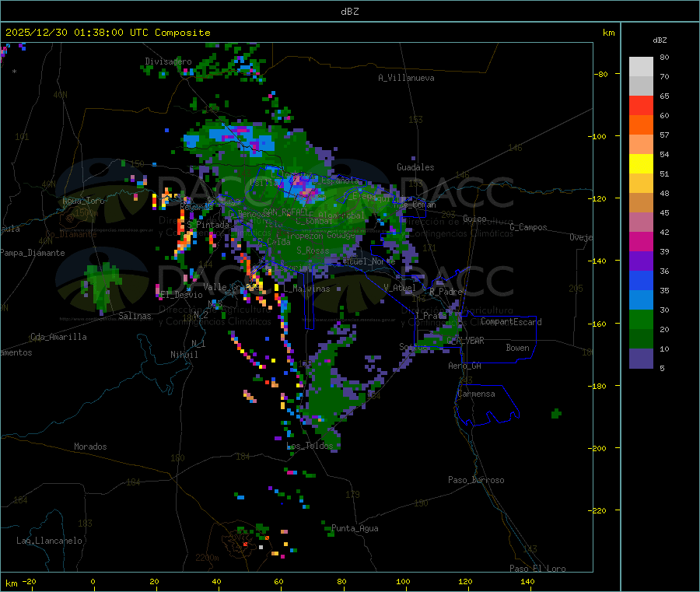This screenshot has height=592, width=700.
Task: Click the 30 dBZ green legend swatch
Action: [x=641, y=320]
